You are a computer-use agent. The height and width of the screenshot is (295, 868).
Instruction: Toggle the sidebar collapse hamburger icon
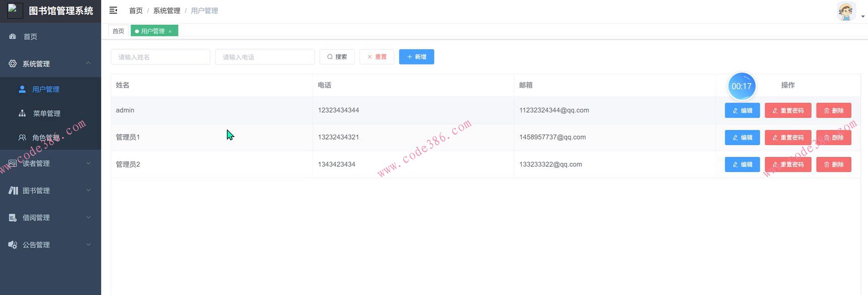pos(113,10)
